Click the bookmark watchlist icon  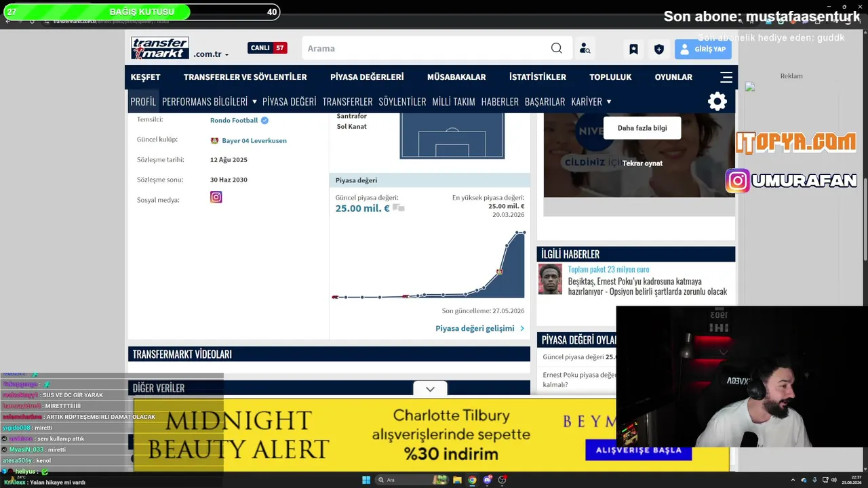tap(633, 49)
